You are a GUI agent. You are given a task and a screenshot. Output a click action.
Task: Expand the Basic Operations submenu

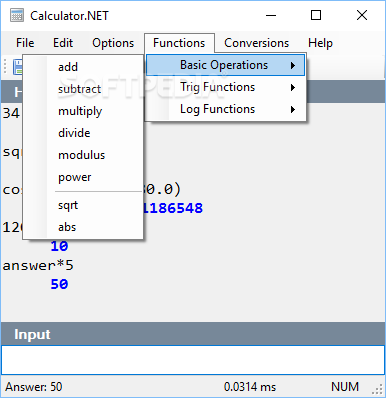225,65
